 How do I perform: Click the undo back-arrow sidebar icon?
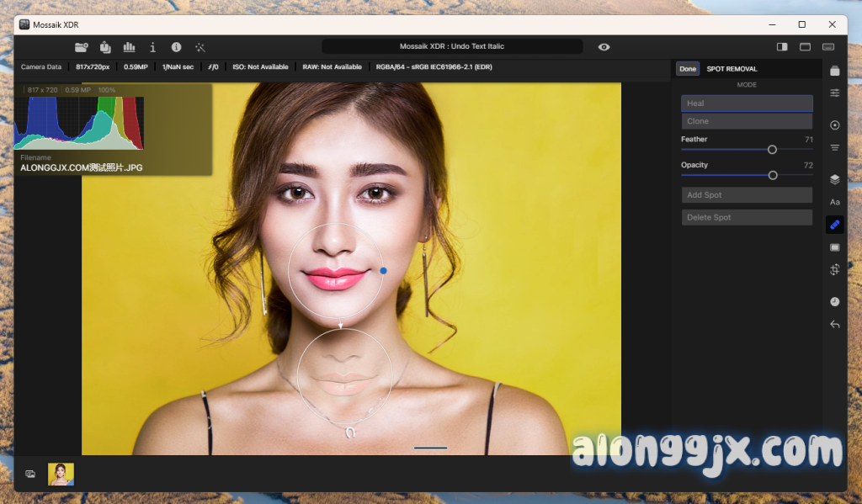point(834,325)
